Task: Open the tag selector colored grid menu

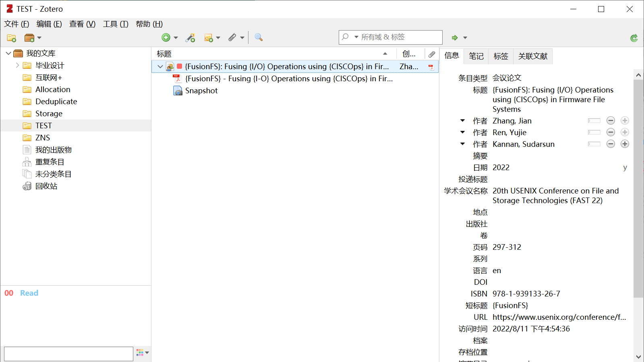Action: tap(143, 353)
